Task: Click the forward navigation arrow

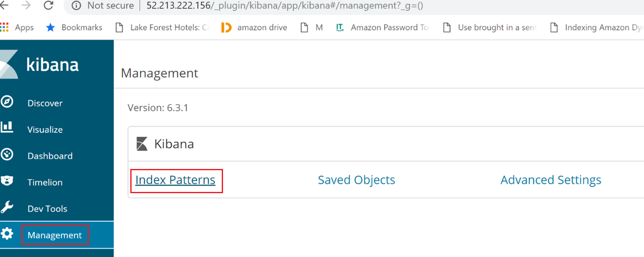Action: (x=26, y=5)
